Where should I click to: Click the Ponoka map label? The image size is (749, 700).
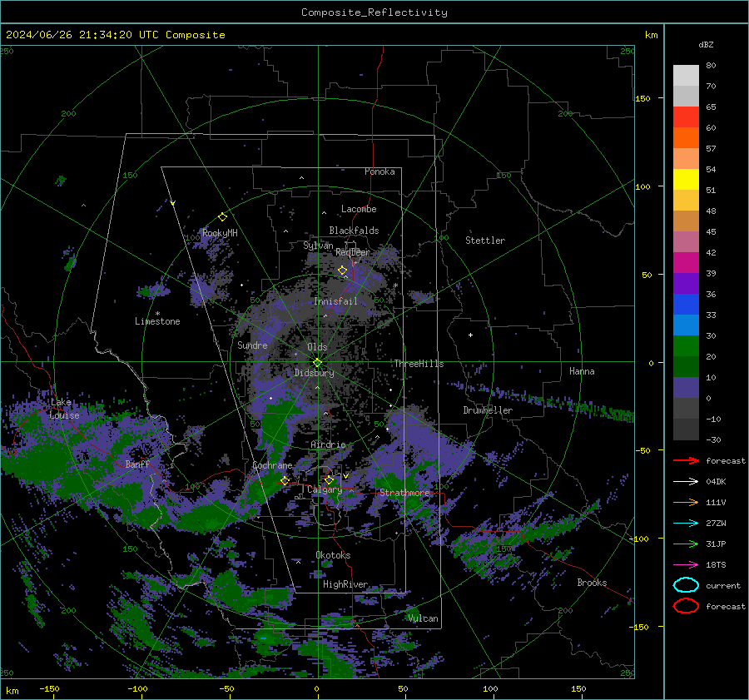pyautogui.click(x=379, y=171)
